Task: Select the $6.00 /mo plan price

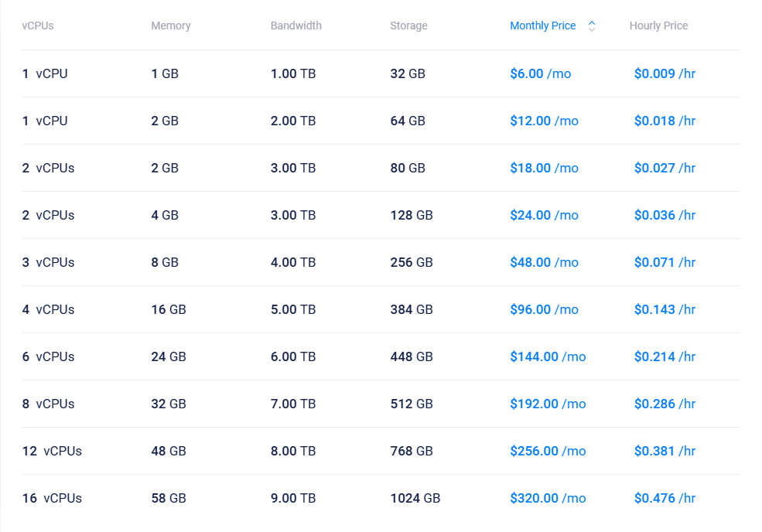Action: coord(540,74)
